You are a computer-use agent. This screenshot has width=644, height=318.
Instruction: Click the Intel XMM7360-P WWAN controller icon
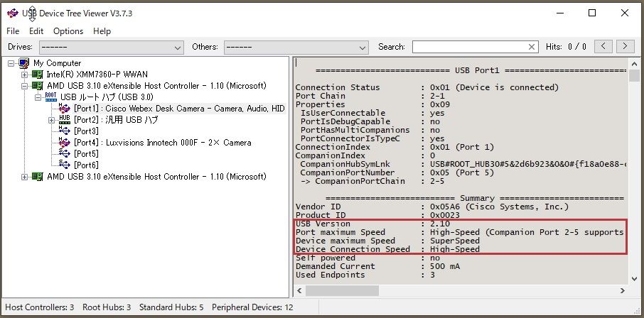coord(38,75)
